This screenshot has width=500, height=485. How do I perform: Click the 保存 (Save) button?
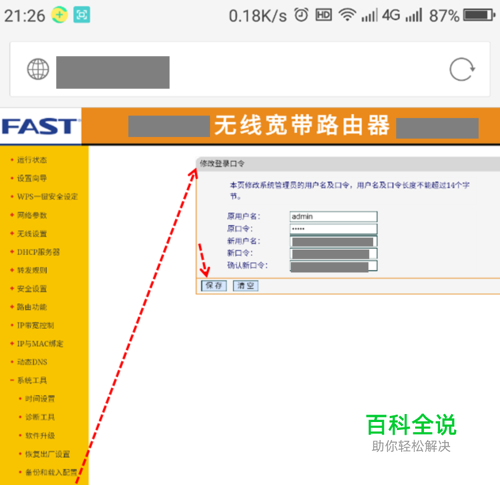tap(214, 286)
